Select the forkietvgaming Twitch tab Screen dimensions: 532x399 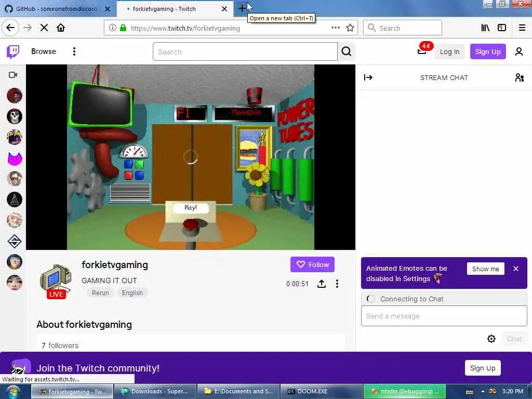click(175, 9)
